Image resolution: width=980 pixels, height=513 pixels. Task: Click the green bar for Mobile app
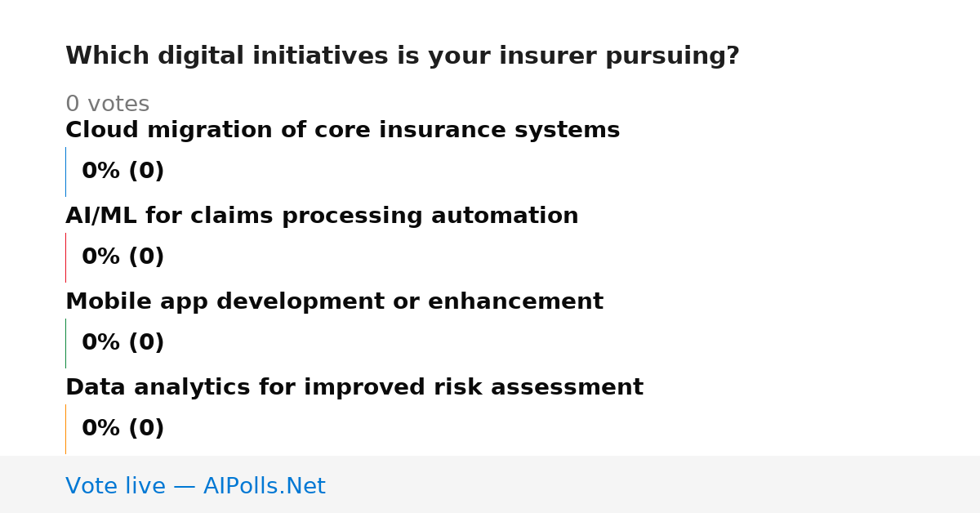(65, 343)
